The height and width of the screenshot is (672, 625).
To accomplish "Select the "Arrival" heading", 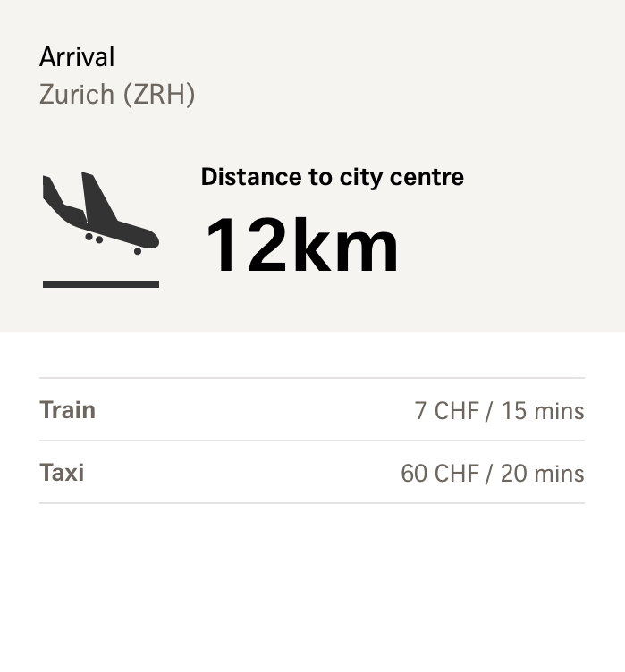I will pos(77,57).
